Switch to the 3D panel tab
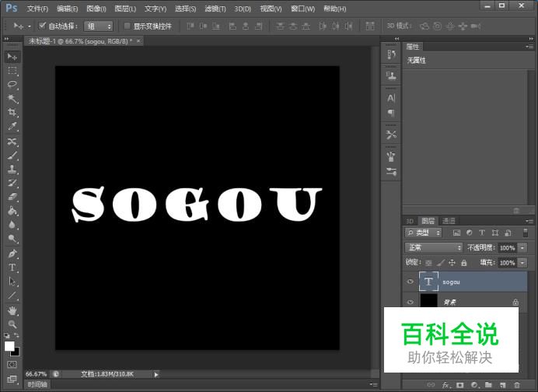Image resolution: width=538 pixels, height=392 pixels. point(410,221)
